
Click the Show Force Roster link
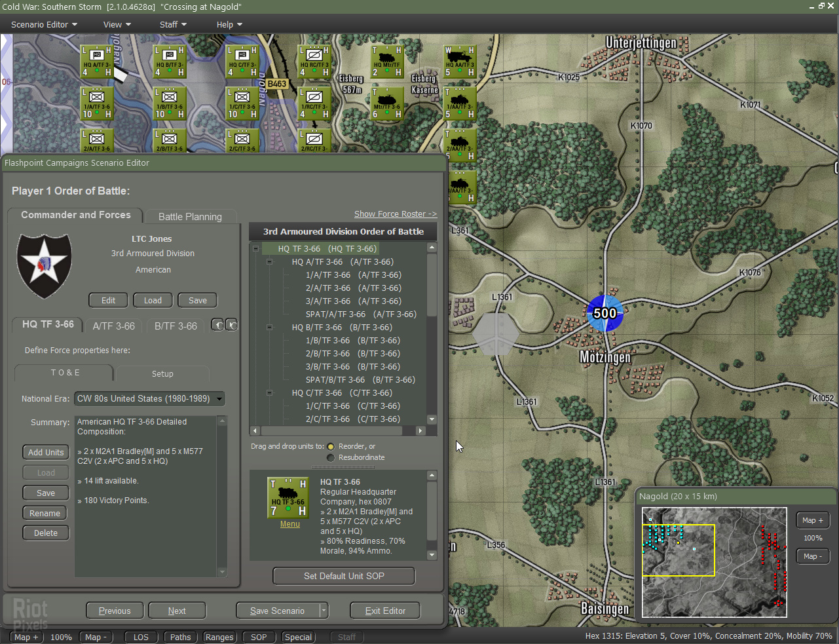click(395, 214)
